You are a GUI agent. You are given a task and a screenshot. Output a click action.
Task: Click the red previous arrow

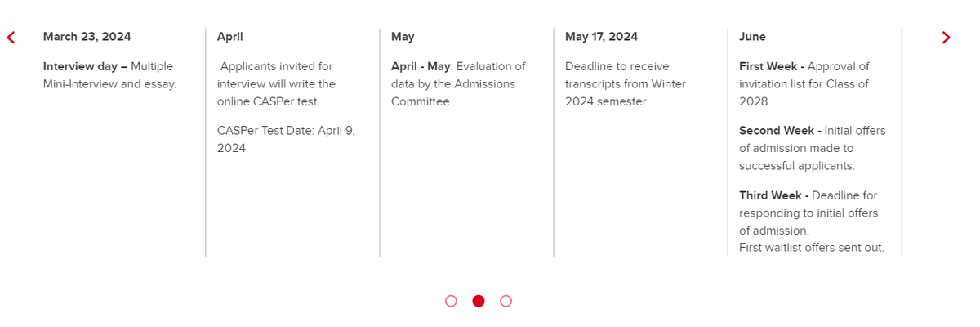tap(11, 38)
